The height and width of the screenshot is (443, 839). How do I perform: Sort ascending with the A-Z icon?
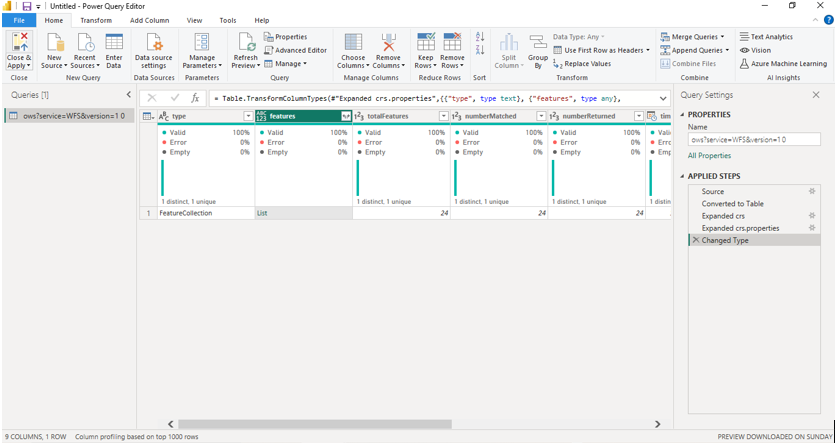[480, 36]
